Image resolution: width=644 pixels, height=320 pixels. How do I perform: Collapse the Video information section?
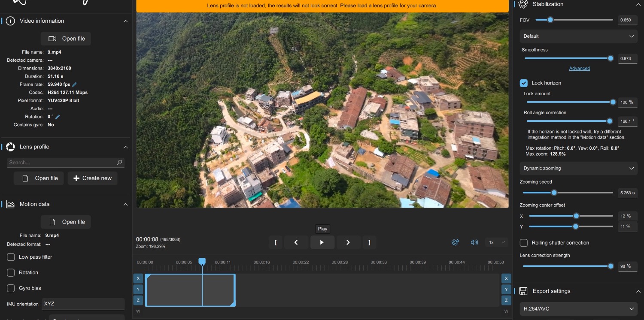tap(126, 21)
